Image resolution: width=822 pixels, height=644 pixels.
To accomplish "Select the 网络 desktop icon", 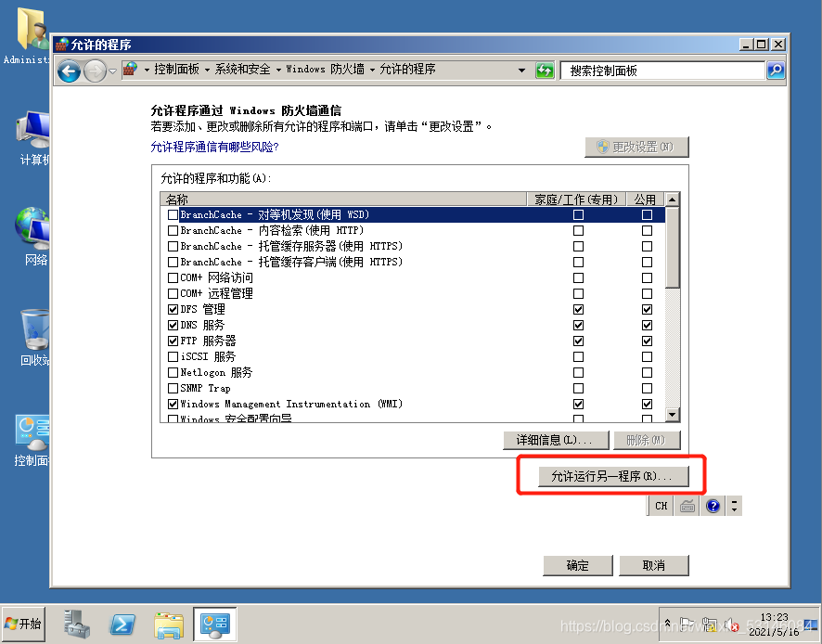I will (32, 237).
